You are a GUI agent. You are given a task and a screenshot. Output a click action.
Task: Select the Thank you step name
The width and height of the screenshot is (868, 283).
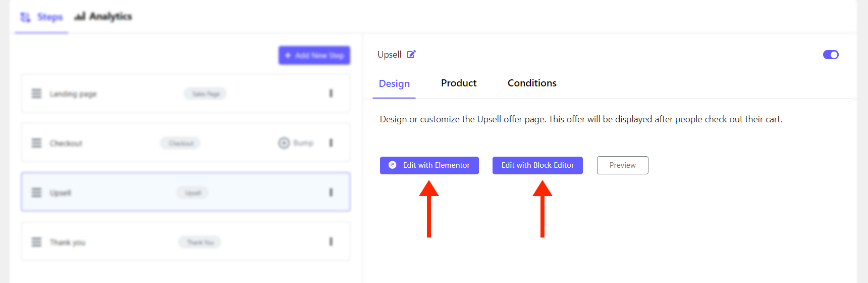coord(68,243)
